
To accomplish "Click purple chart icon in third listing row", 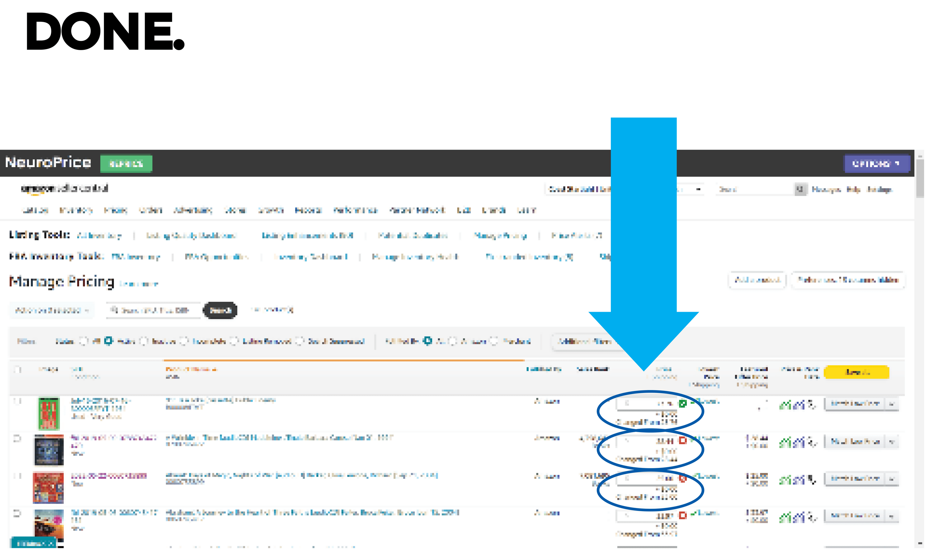I will (799, 480).
